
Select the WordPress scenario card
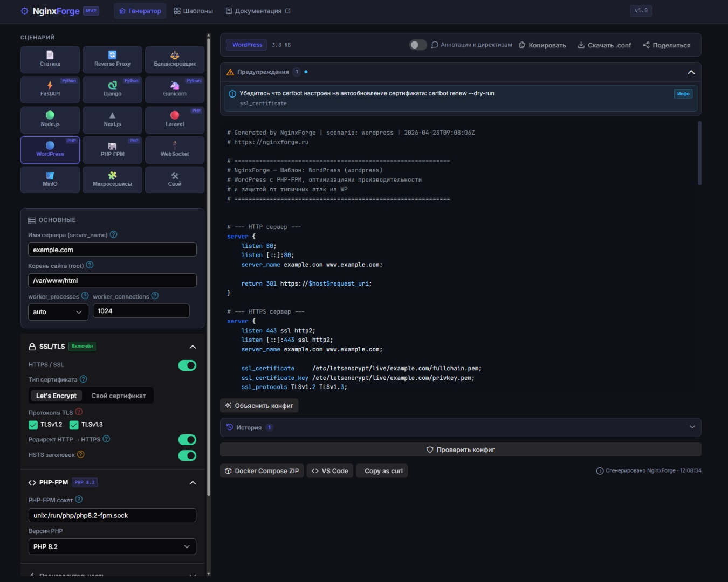(x=50, y=150)
